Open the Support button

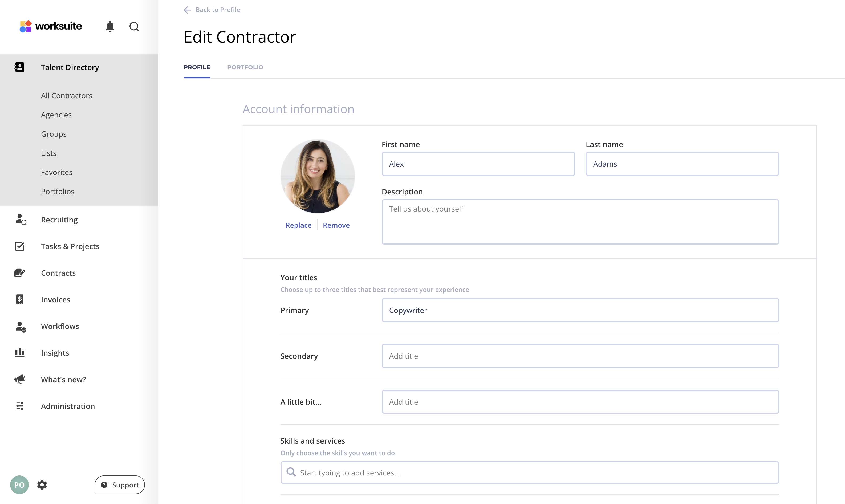coord(120,485)
